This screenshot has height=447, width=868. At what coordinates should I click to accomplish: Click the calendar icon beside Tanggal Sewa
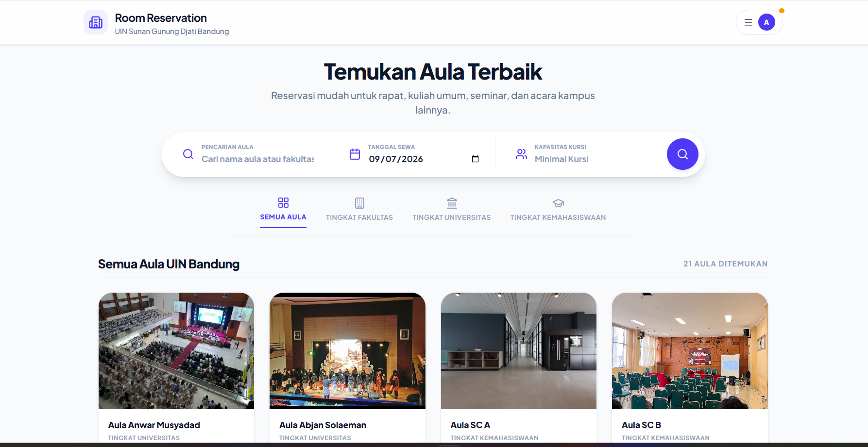tap(355, 154)
